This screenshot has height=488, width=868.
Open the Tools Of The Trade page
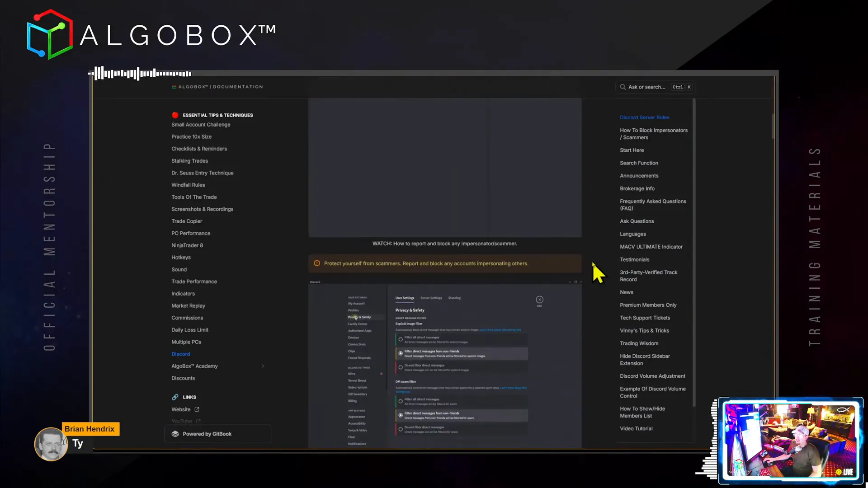click(x=194, y=197)
